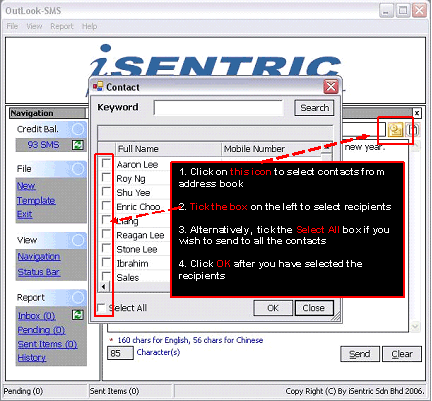This screenshot has height=401, width=432.
Task: Enable the Select All checkbox
Action: pyautogui.click(x=101, y=308)
